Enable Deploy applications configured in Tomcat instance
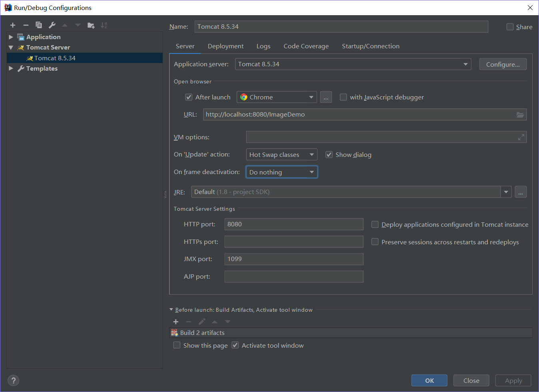This screenshot has height=392, width=539. [x=375, y=224]
